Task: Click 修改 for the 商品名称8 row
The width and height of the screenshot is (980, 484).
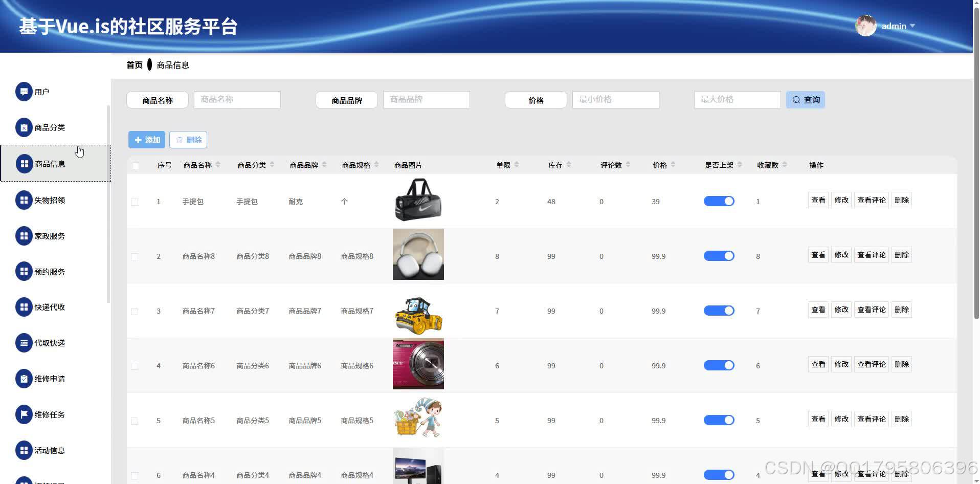Action: (x=841, y=255)
